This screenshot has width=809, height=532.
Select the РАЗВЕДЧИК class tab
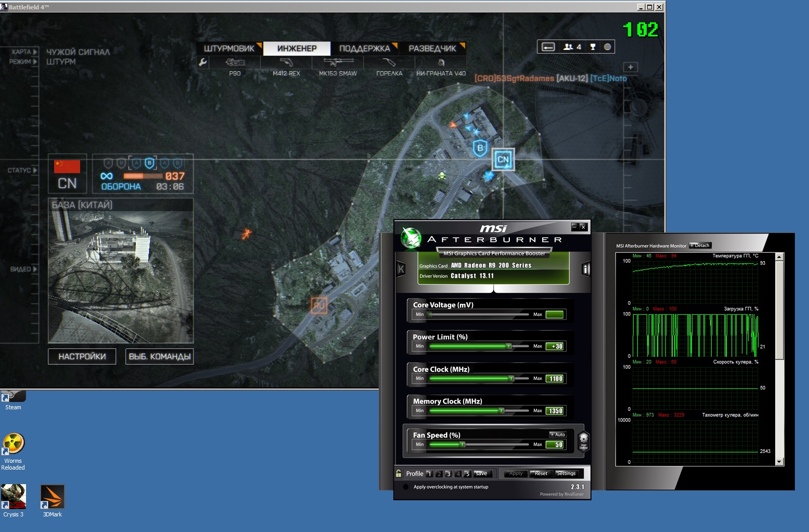coord(432,48)
